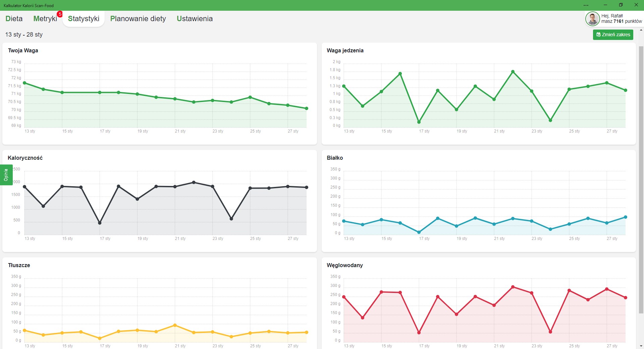Image resolution: width=644 pixels, height=349 pixels.
Task: Click the Zmień zakres button
Action: (x=613, y=35)
